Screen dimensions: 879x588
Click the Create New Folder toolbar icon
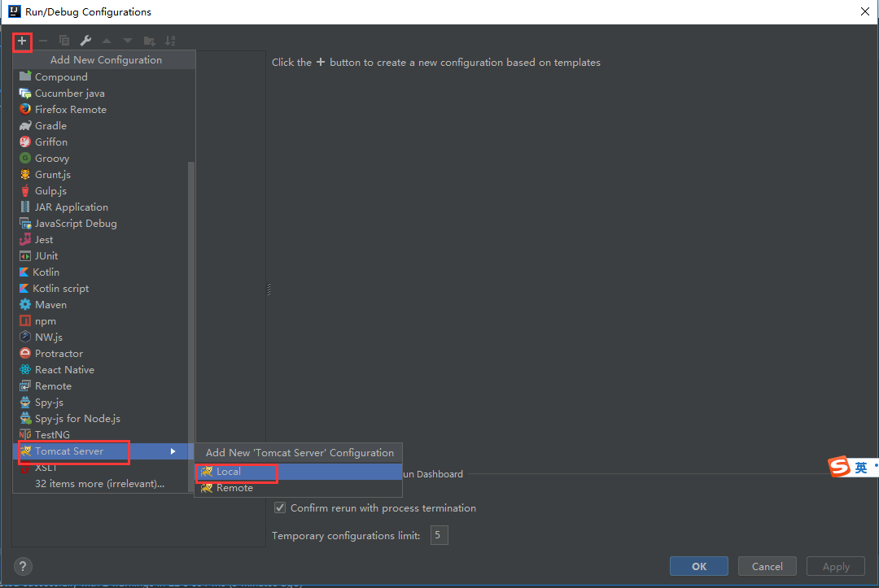149,41
